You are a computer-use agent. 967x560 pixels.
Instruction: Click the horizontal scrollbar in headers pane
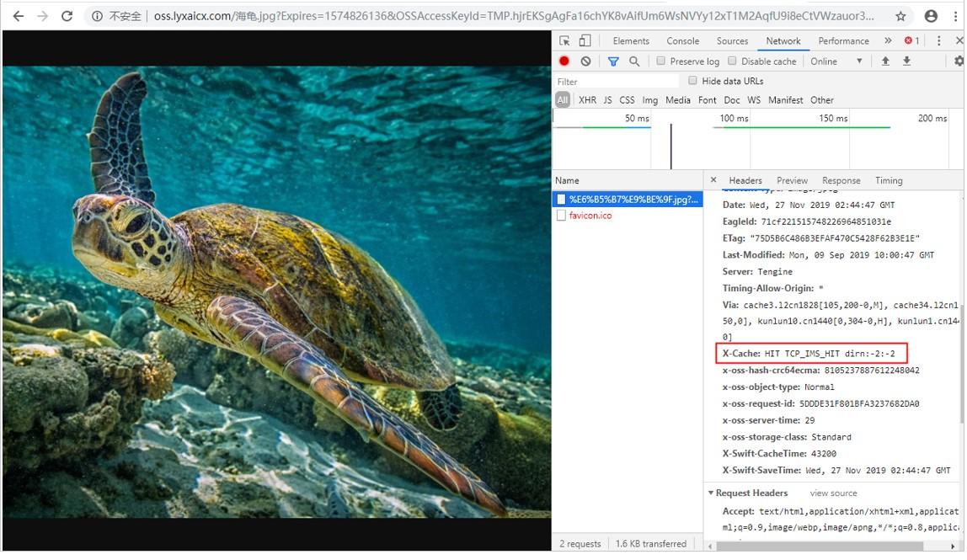point(820,546)
